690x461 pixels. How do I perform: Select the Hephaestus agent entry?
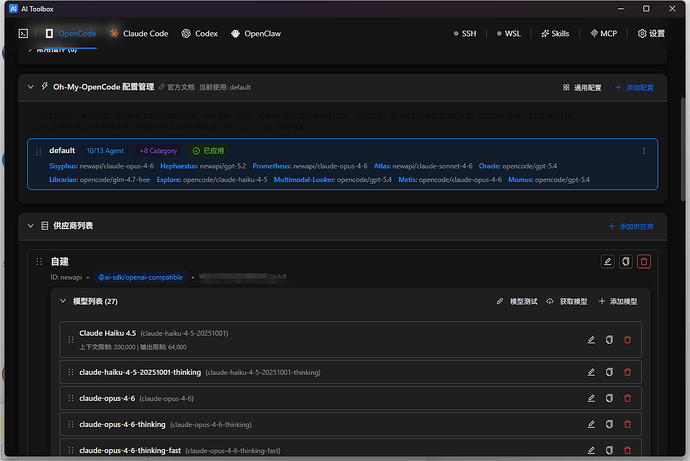point(203,166)
